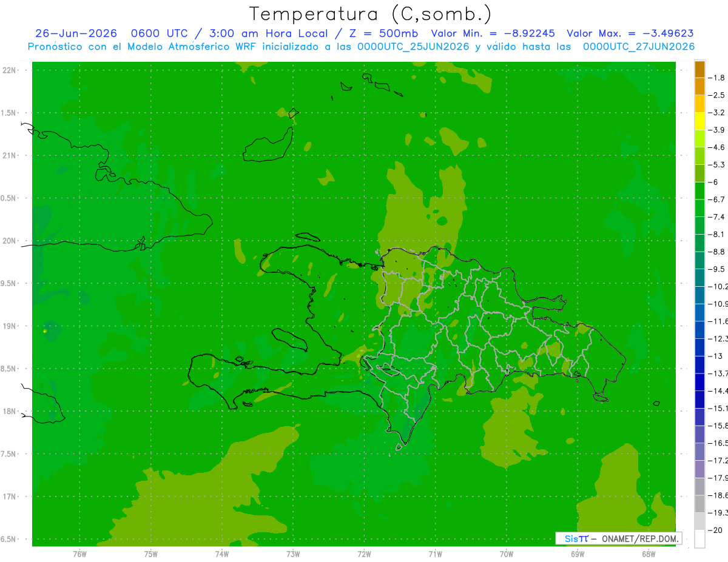Click the yellow segment of the color bar
The height and width of the screenshot is (562, 728).
pos(699,121)
